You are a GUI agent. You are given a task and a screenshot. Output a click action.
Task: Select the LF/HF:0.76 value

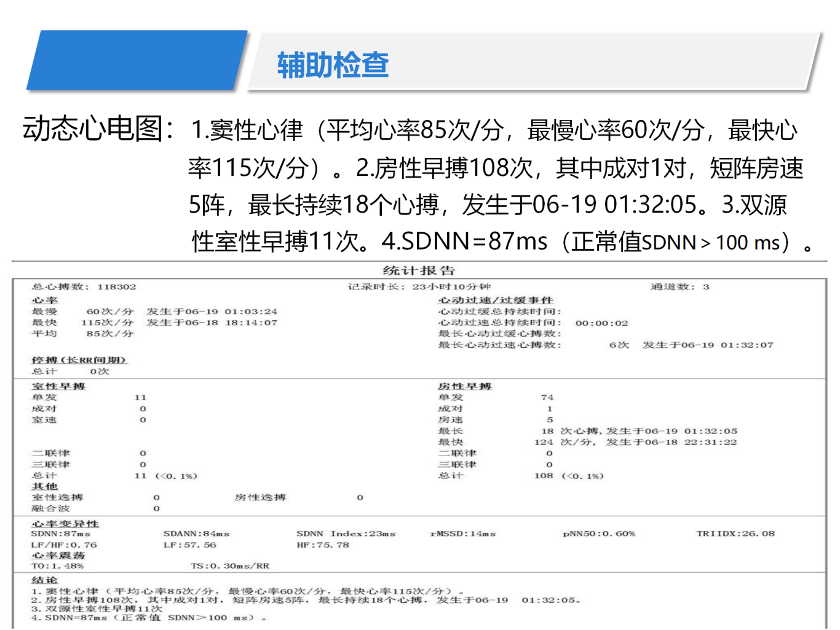click(x=65, y=545)
